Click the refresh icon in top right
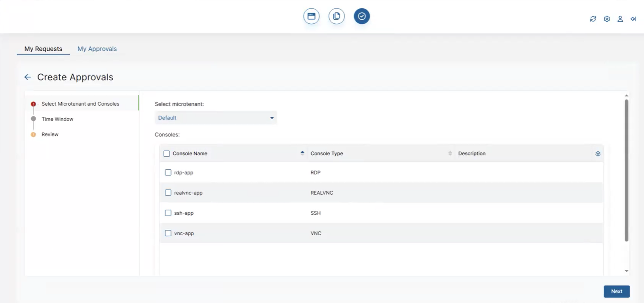The width and height of the screenshot is (644, 303). pos(593,19)
